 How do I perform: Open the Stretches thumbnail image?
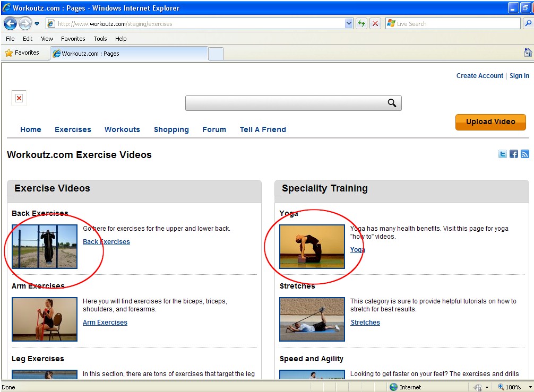(x=312, y=319)
